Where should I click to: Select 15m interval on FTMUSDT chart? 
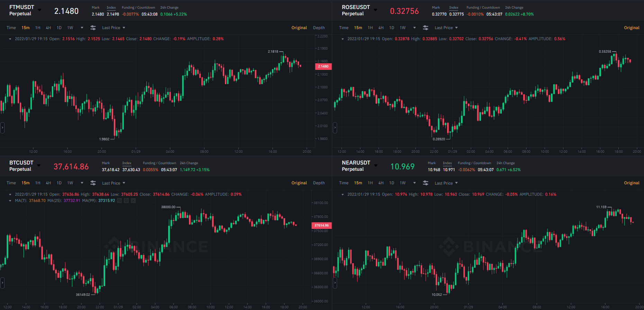click(x=26, y=28)
